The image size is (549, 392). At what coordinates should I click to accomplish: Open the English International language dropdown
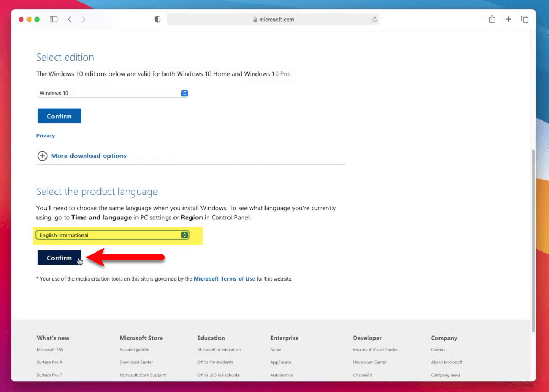click(x=112, y=235)
